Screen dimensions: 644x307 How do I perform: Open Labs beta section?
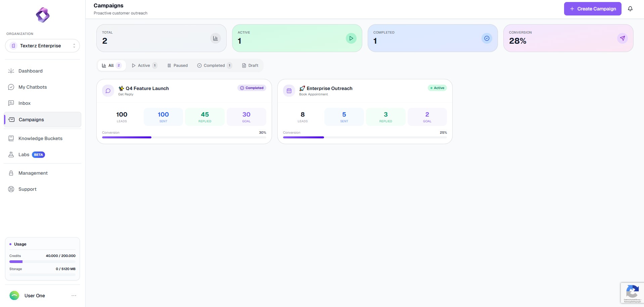(24, 155)
